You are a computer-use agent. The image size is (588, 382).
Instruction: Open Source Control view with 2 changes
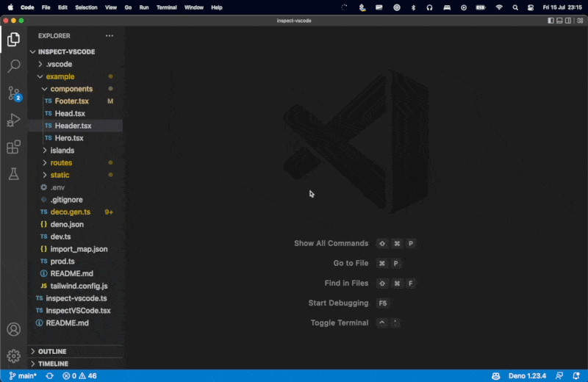click(14, 93)
